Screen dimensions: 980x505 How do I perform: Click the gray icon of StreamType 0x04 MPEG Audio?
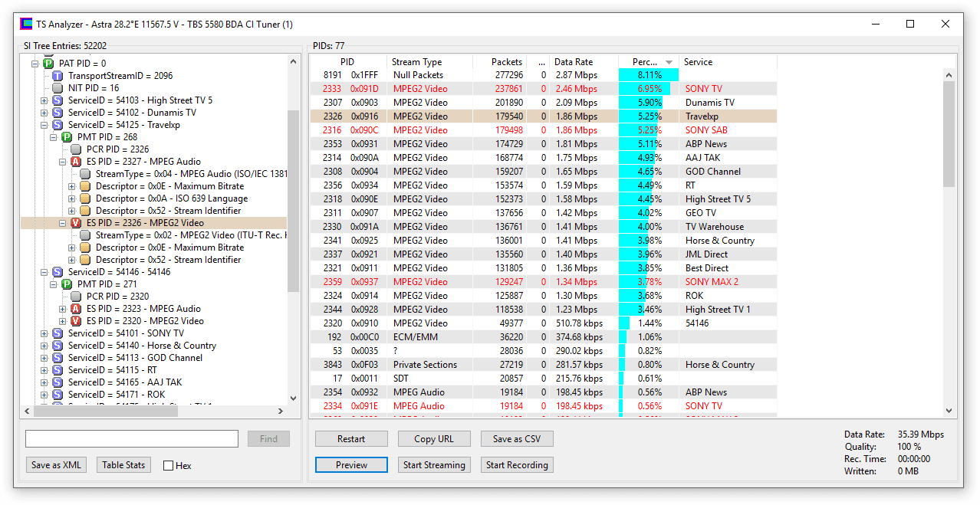point(85,174)
